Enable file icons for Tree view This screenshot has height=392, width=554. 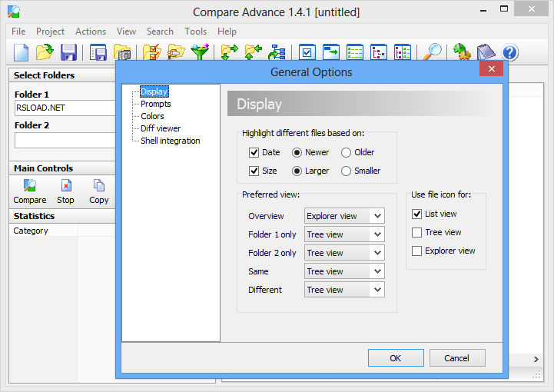417,232
